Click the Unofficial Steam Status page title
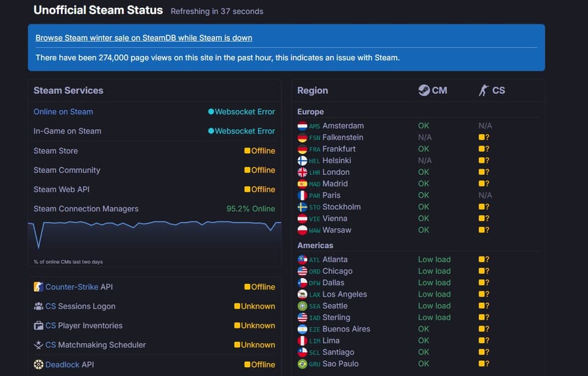This screenshot has height=376, width=588. click(x=98, y=10)
